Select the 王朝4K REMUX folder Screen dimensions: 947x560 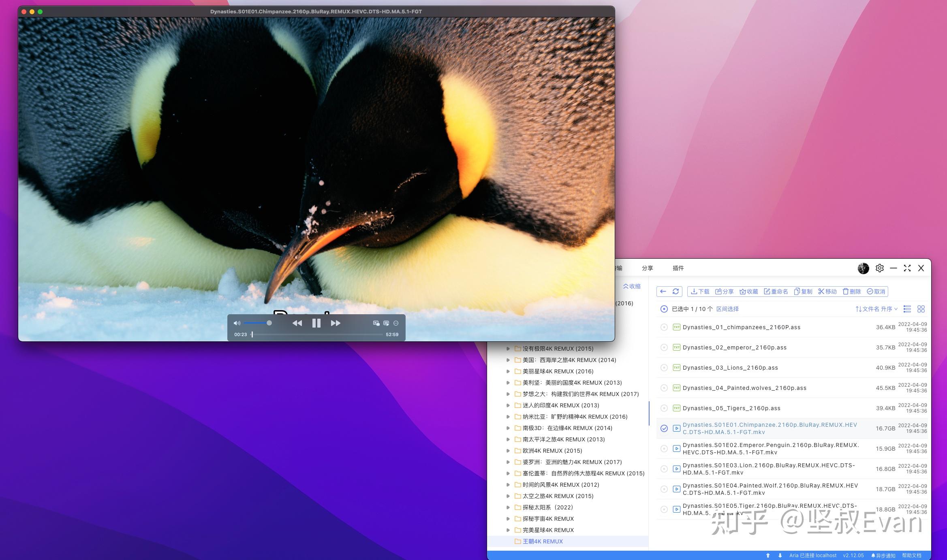pyautogui.click(x=543, y=541)
